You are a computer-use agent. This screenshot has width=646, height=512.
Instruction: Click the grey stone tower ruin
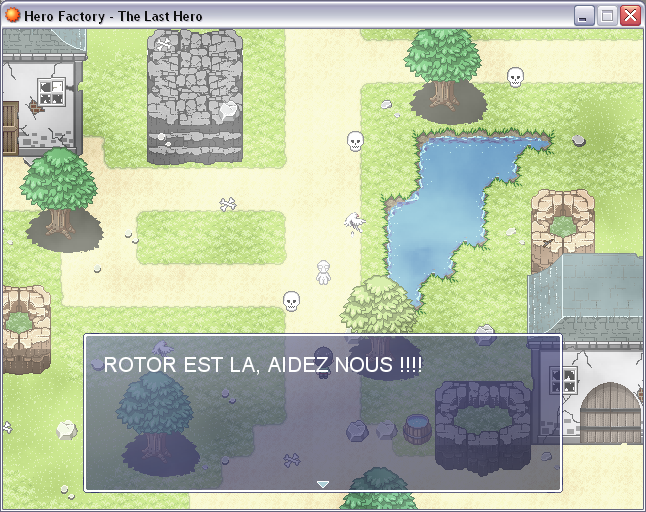(x=195, y=96)
